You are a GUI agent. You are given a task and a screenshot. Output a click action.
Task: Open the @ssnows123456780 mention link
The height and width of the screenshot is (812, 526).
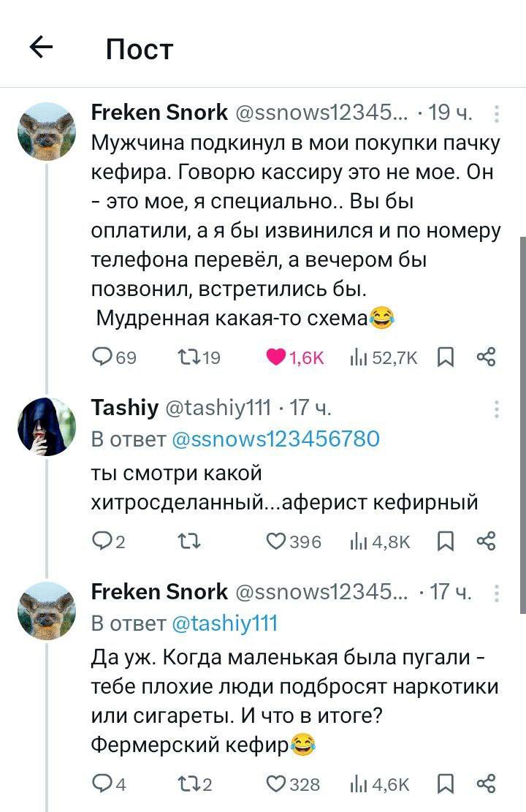click(275, 439)
